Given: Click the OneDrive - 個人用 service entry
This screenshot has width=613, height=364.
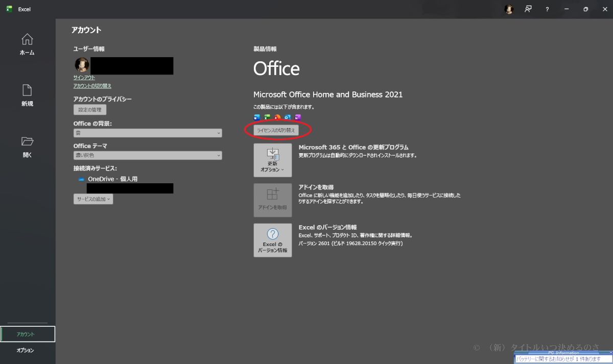Looking at the screenshot, I should point(112,179).
